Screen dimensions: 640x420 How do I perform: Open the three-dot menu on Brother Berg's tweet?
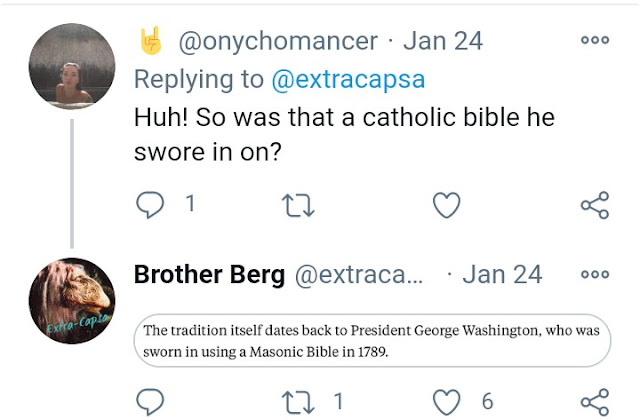coord(595,274)
